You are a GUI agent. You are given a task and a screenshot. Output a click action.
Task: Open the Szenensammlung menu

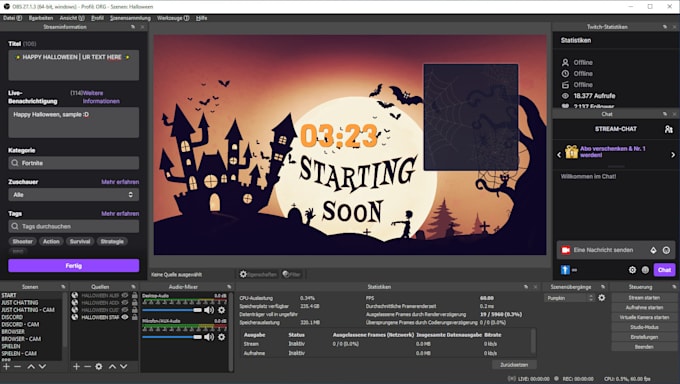(x=130, y=18)
